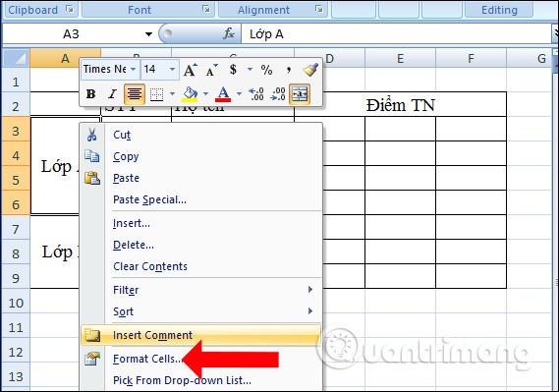This screenshot has width=559, height=392.
Task: Choose Paste from context menu
Action: [x=126, y=178]
